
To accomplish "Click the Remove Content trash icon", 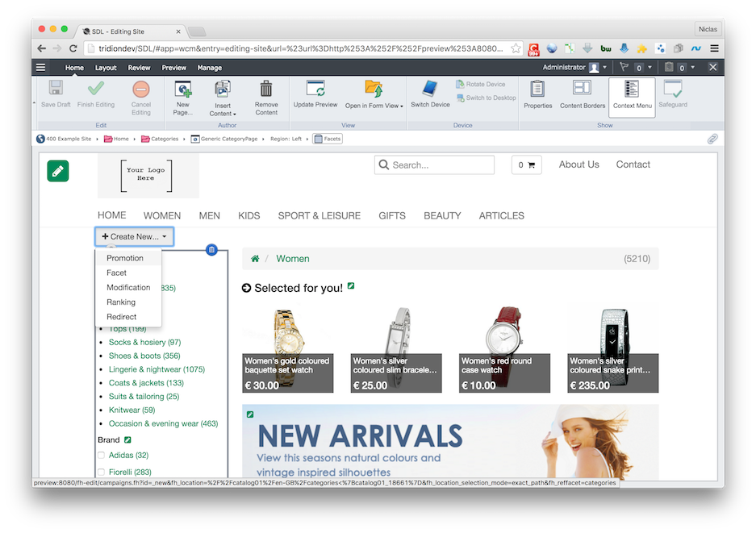I will pos(266,90).
